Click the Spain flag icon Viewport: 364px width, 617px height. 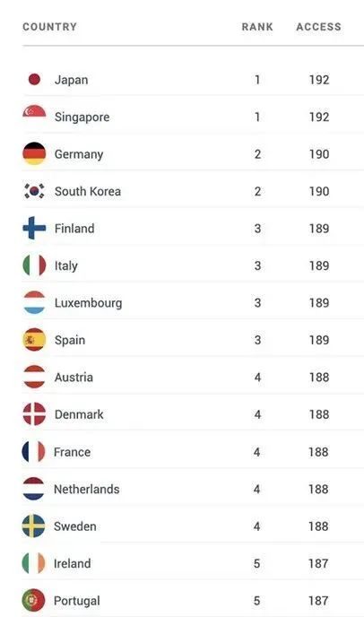coord(34,340)
